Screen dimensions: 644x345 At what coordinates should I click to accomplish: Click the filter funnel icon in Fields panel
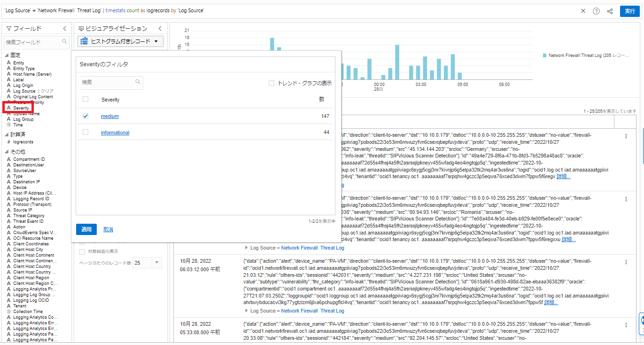tap(8, 29)
